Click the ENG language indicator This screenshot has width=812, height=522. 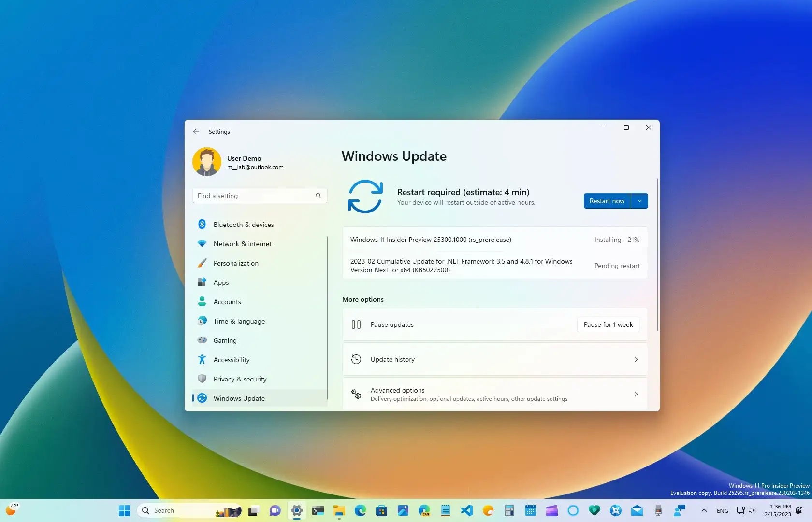(723, 510)
